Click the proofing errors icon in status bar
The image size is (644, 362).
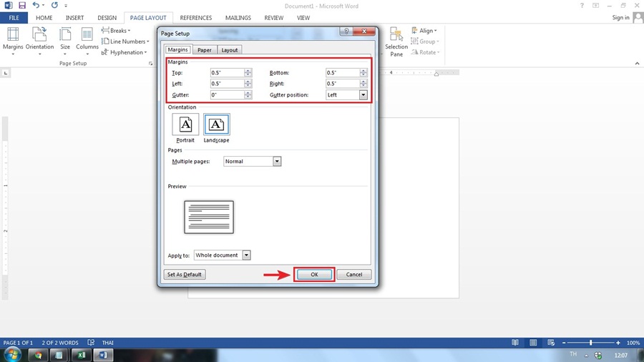pyautogui.click(x=91, y=342)
